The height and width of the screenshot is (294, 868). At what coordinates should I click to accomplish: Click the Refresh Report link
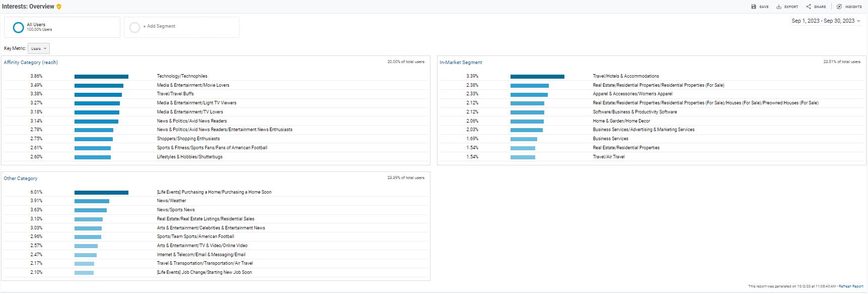coord(851,286)
